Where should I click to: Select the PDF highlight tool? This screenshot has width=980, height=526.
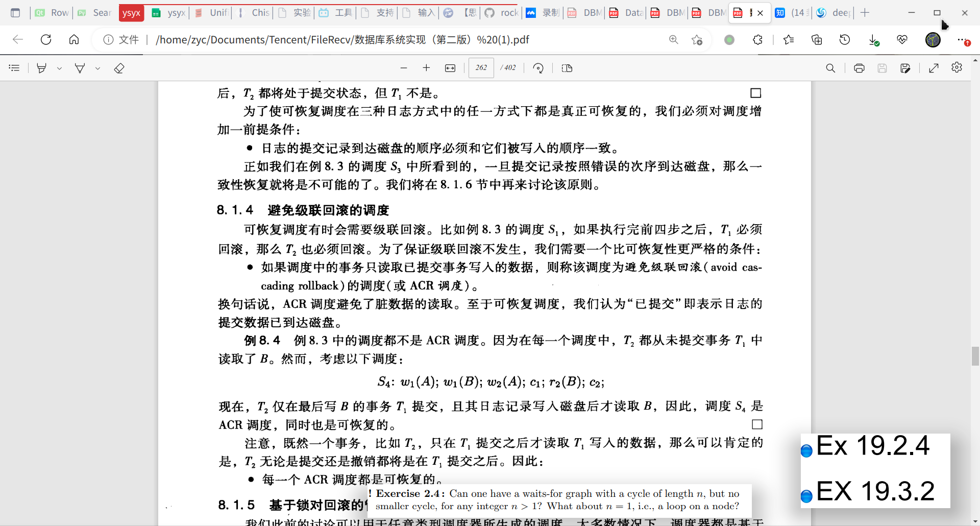[x=42, y=68]
